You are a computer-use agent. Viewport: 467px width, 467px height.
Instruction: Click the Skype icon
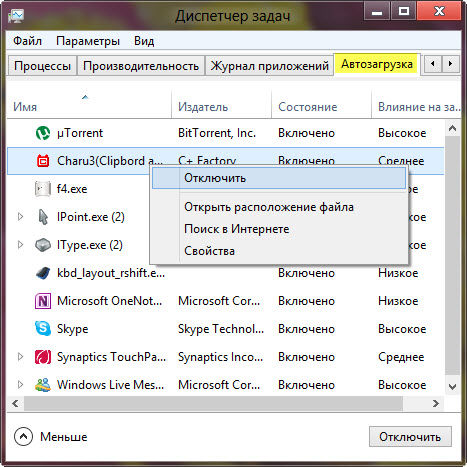(43, 329)
